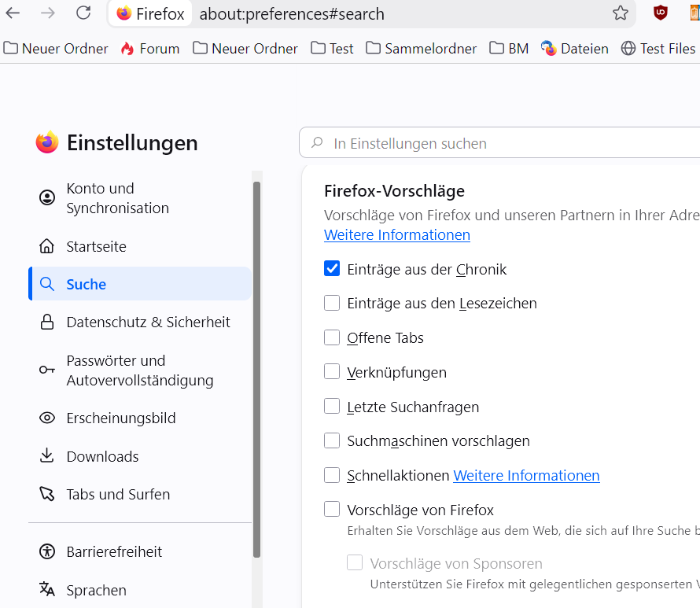Uncheck Einträge aus der Chronik
The height and width of the screenshot is (608, 700).
[x=332, y=269]
